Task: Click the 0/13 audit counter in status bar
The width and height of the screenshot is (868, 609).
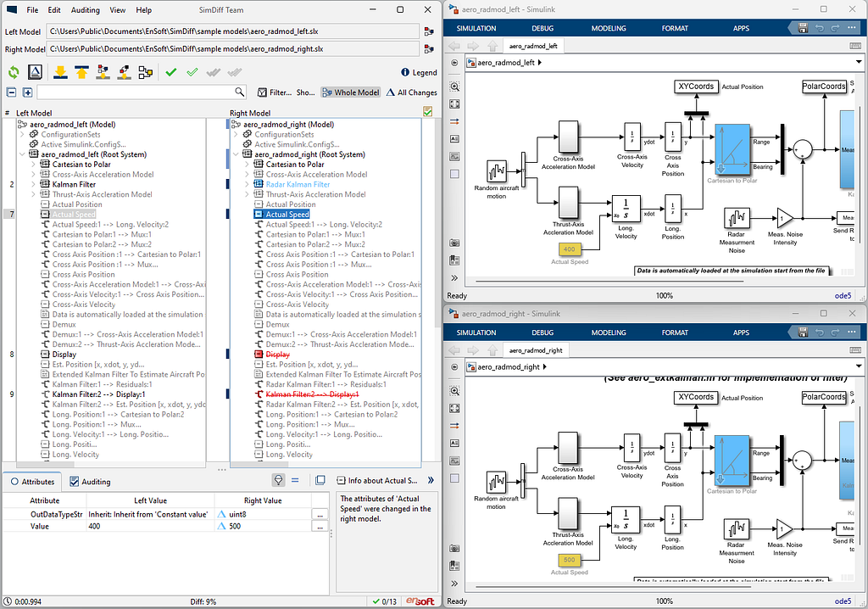Action: (x=385, y=601)
